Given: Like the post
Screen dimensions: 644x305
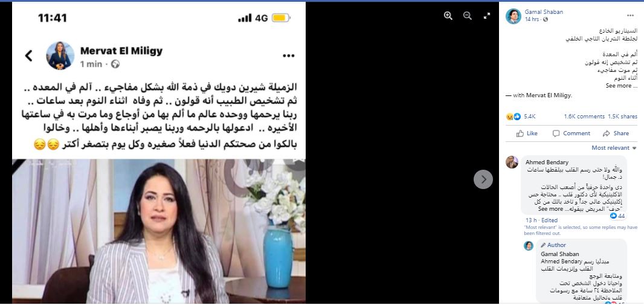Looking at the screenshot, I should (x=527, y=133).
